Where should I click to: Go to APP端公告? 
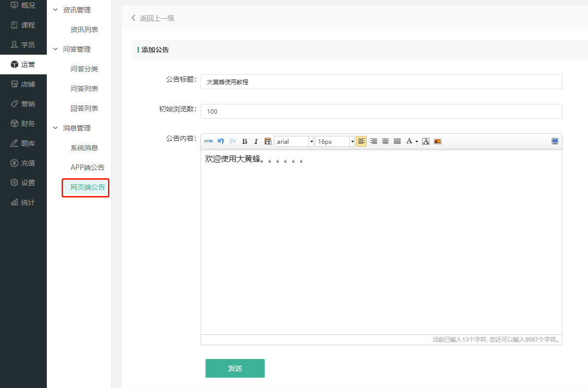[87, 167]
